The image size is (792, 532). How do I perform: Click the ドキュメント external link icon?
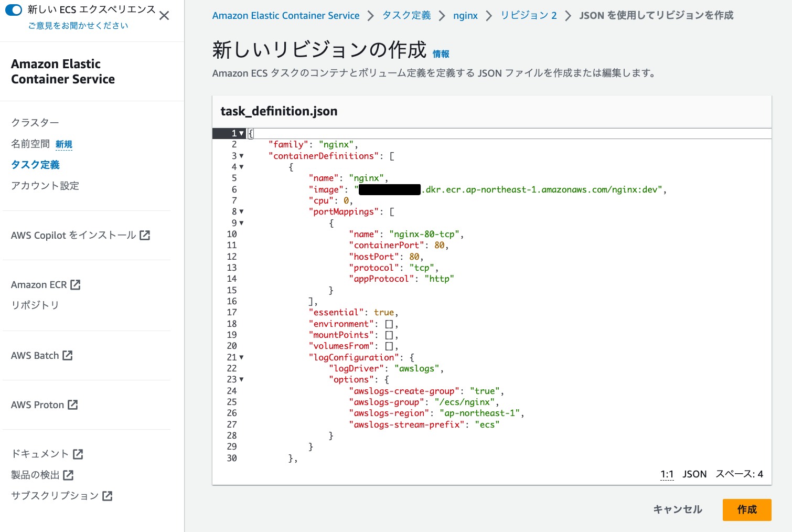click(78, 453)
